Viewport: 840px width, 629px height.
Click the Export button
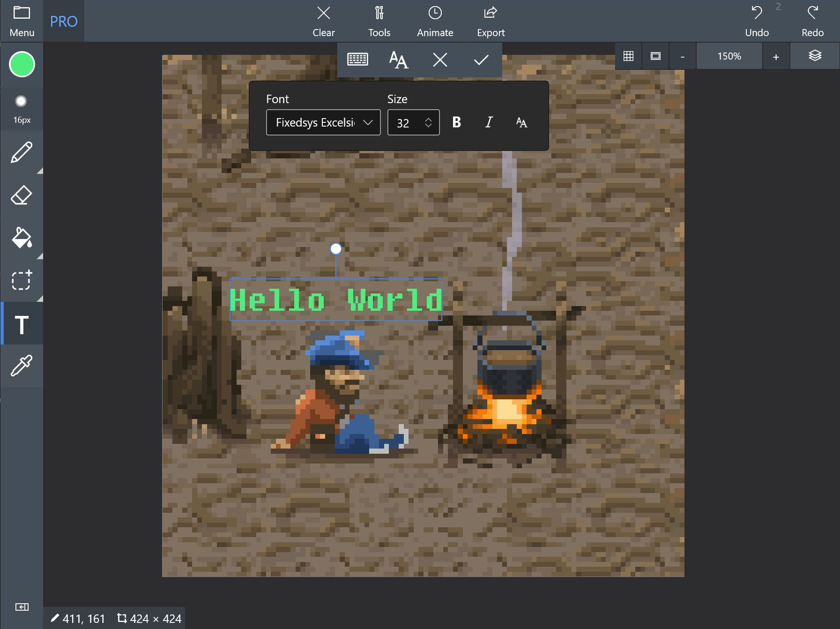[491, 21]
